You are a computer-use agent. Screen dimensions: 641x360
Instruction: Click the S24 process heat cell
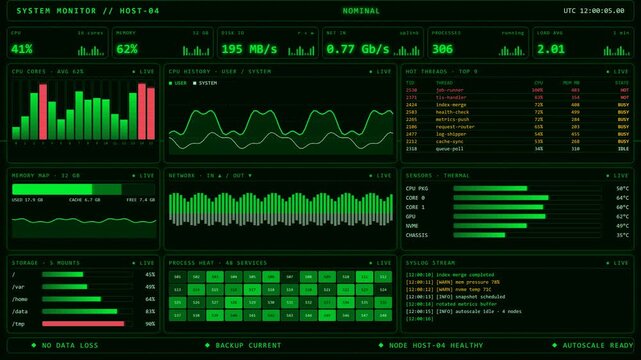coord(383,290)
